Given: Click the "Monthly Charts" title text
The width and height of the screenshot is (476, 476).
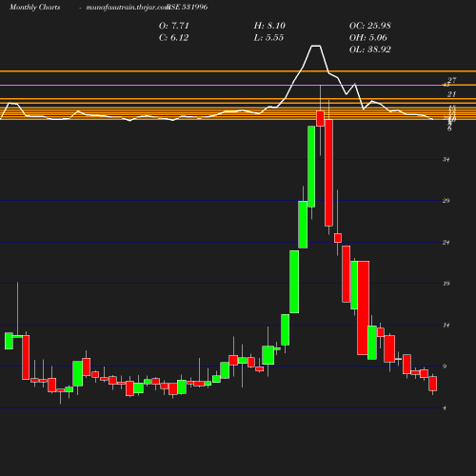Looking at the screenshot, I should click(34, 7).
